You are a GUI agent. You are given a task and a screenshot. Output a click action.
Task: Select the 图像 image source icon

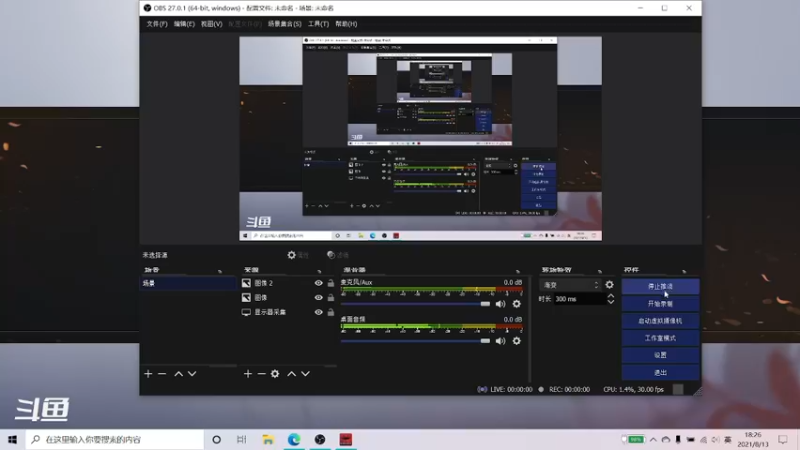point(246,297)
